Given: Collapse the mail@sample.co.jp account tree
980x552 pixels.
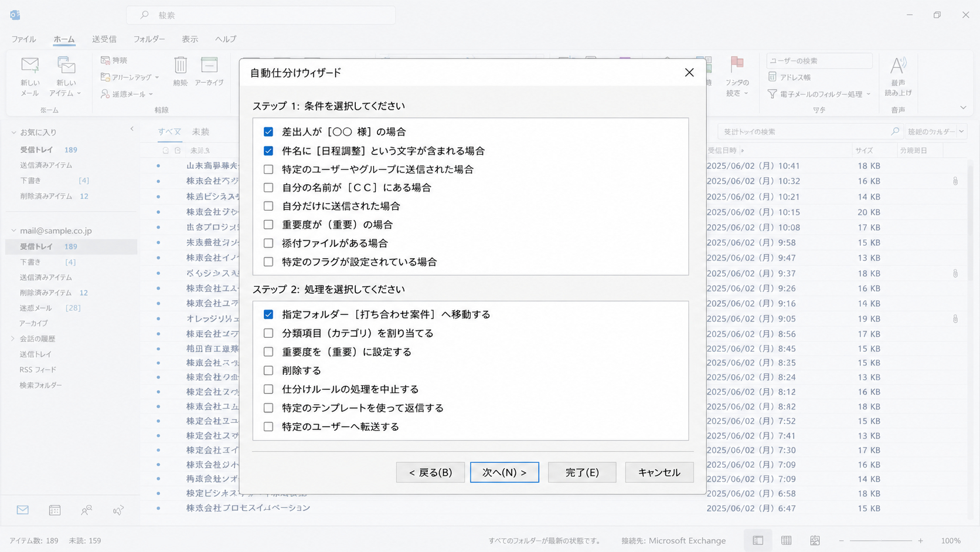Looking at the screenshot, I should [13, 231].
